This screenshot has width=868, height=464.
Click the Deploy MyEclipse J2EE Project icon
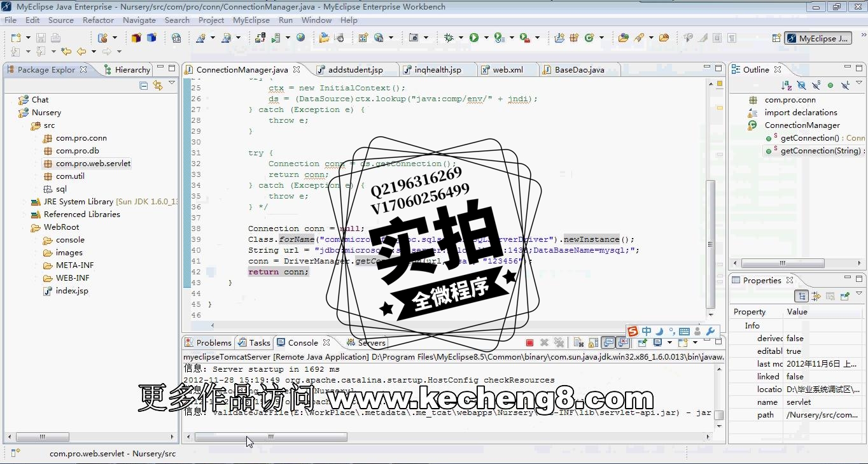[260, 38]
